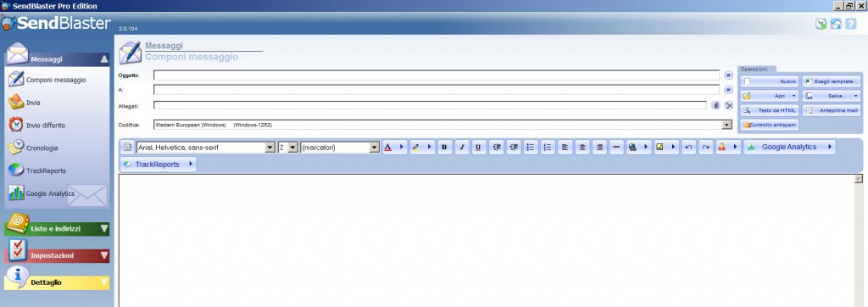Click the Anteprima mail button

(832, 110)
